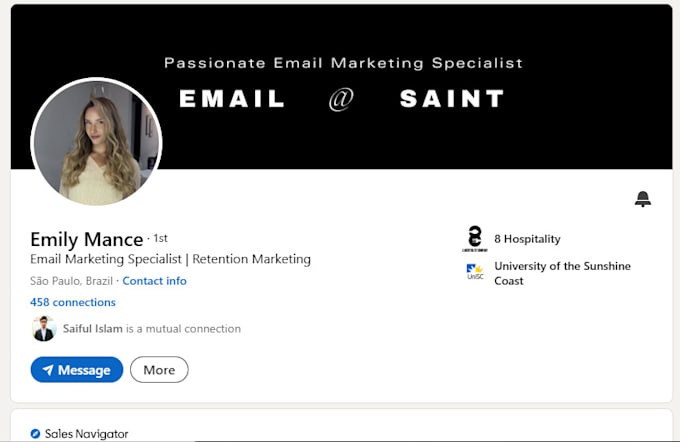Open Emily Mance's profile photo
Viewport: 680px width, 442px height.
pos(96,143)
